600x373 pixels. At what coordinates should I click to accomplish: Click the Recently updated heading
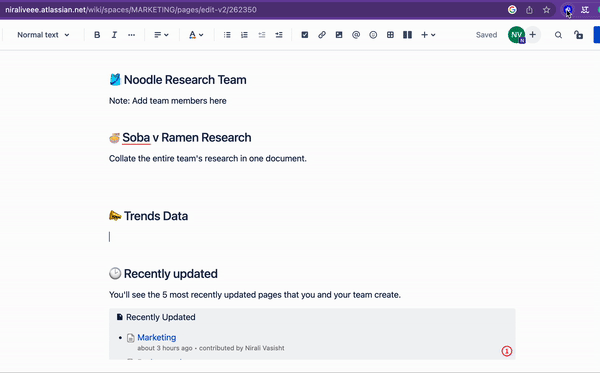coord(171,274)
